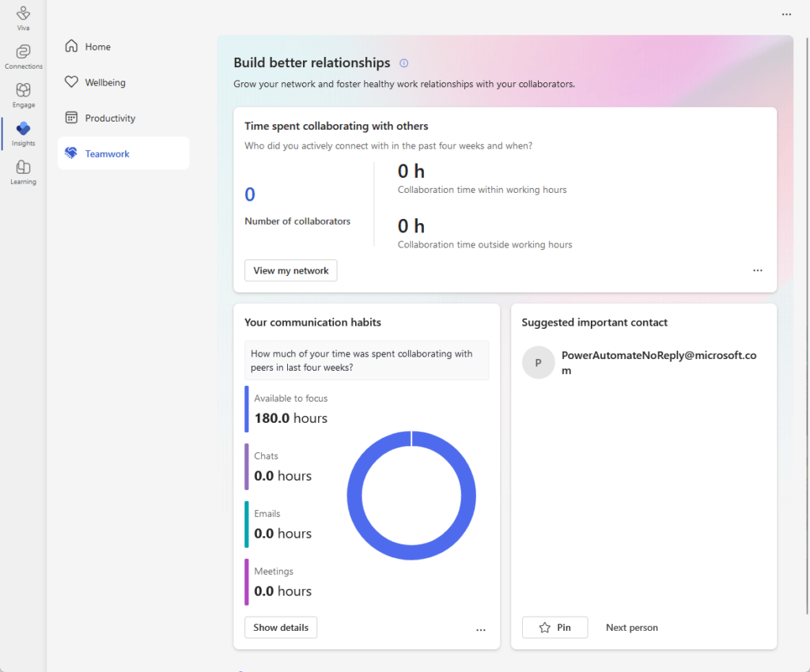Screen dimensions: 810x672
Task: Open more options on communication habits card
Action: pos(480,629)
